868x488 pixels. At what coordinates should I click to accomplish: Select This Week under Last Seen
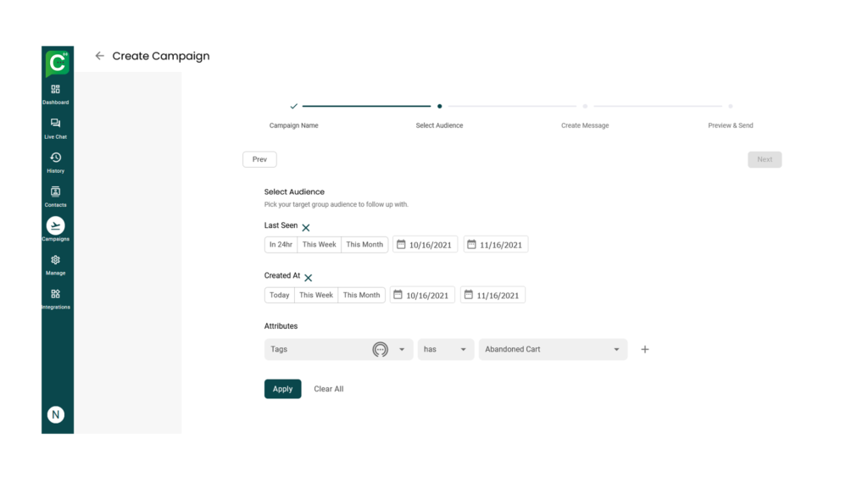pyautogui.click(x=319, y=245)
